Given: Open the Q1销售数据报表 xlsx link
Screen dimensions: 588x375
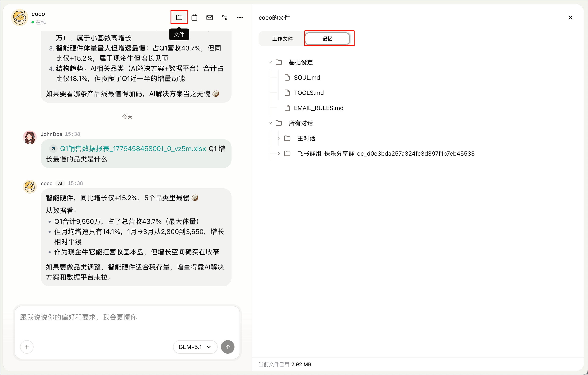Looking at the screenshot, I should coord(133,148).
